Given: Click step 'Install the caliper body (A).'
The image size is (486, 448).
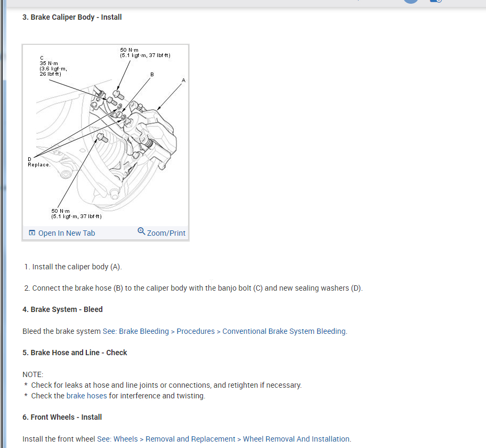Looking at the screenshot, I should 77,267.
